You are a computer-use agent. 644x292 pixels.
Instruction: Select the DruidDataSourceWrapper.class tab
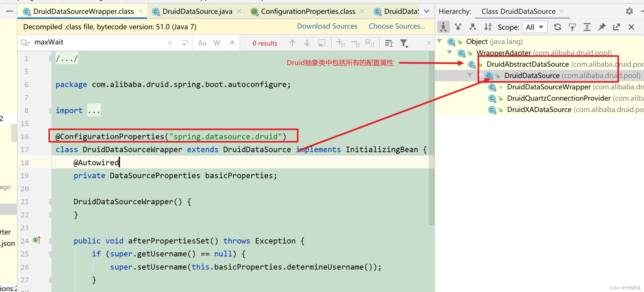pyautogui.click(x=79, y=11)
